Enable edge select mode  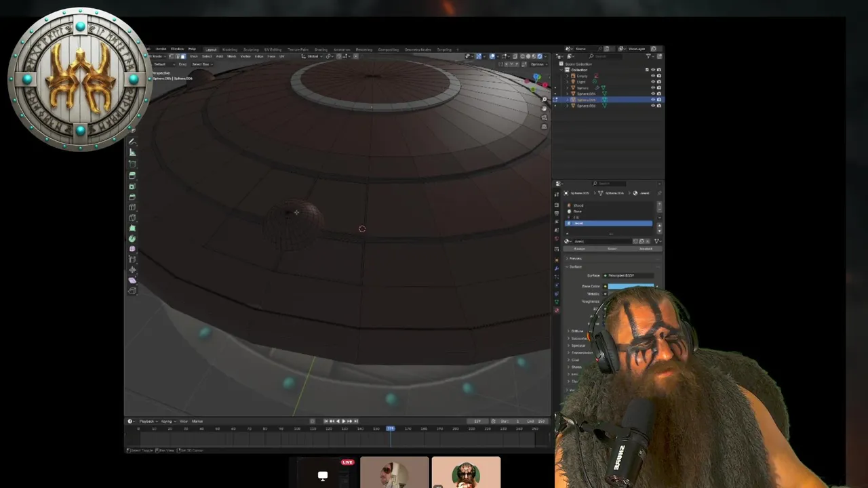coord(178,56)
